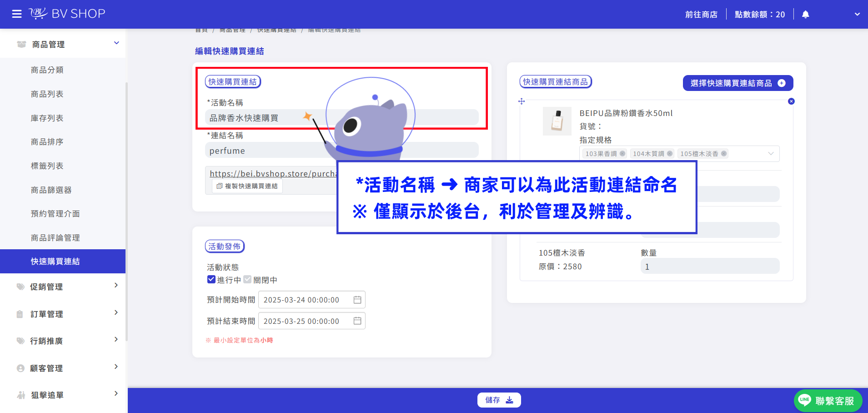Click the 訂單管理 clipboard icon
Screen dimensions: 868x413
[20, 314]
